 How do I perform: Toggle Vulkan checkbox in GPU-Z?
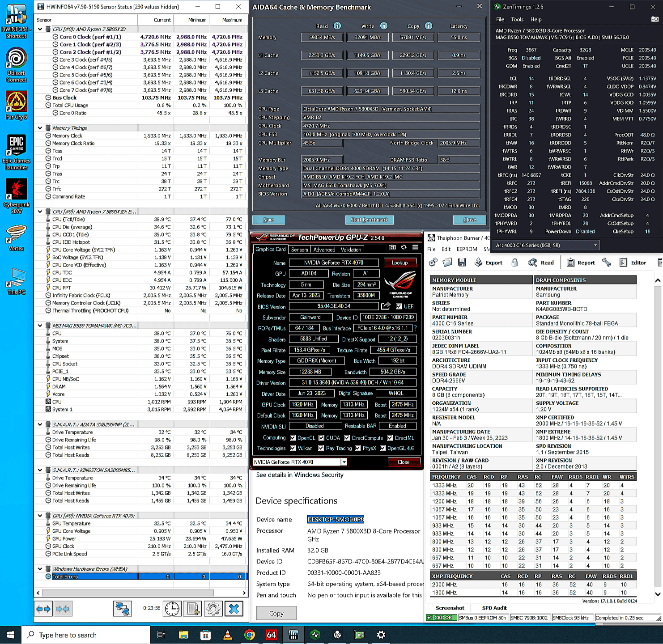pyautogui.click(x=293, y=448)
